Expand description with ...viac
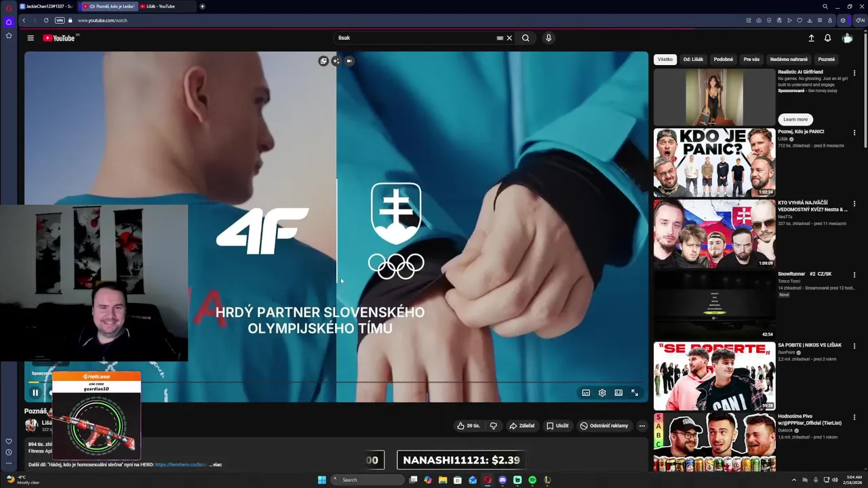The height and width of the screenshot is (488, 868). click(215, 464)
